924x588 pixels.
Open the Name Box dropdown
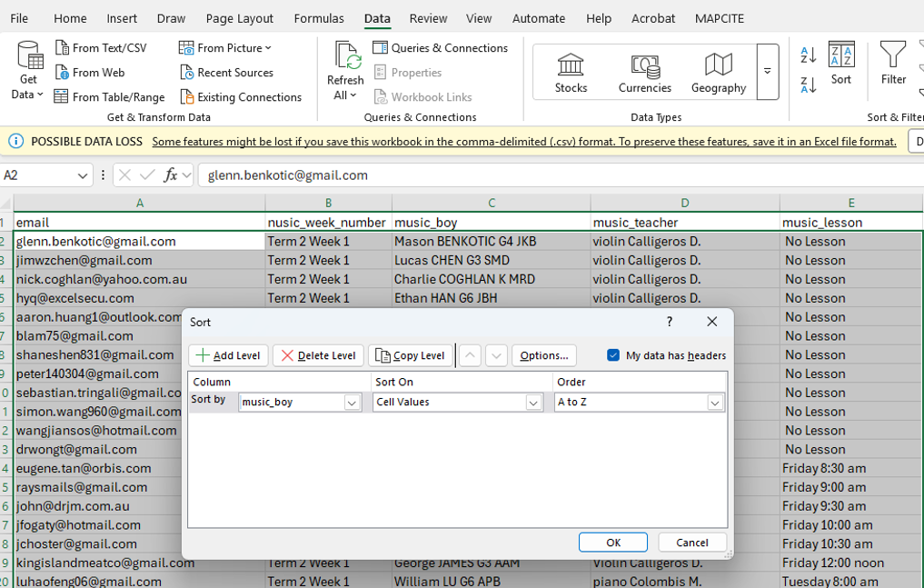click(x=83, y=175)
